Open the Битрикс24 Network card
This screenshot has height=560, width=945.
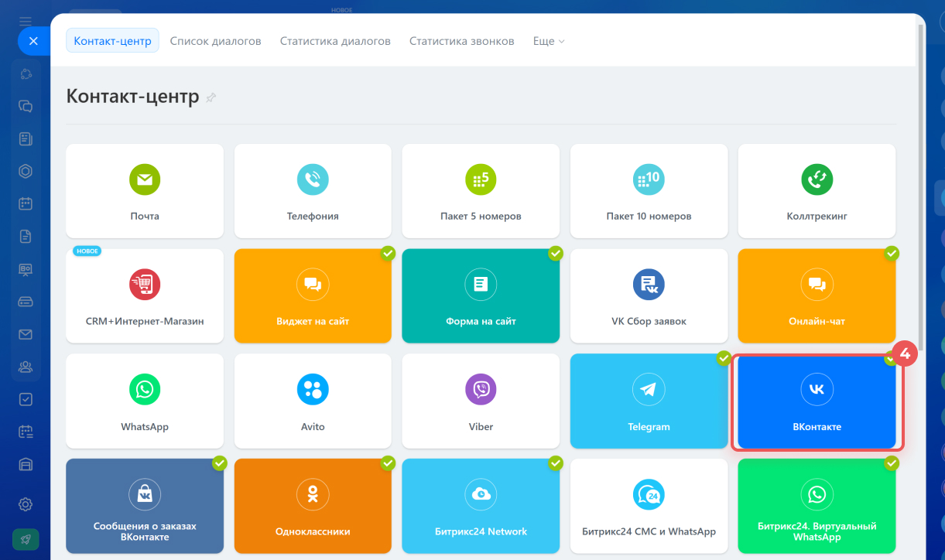pos(481,506)
